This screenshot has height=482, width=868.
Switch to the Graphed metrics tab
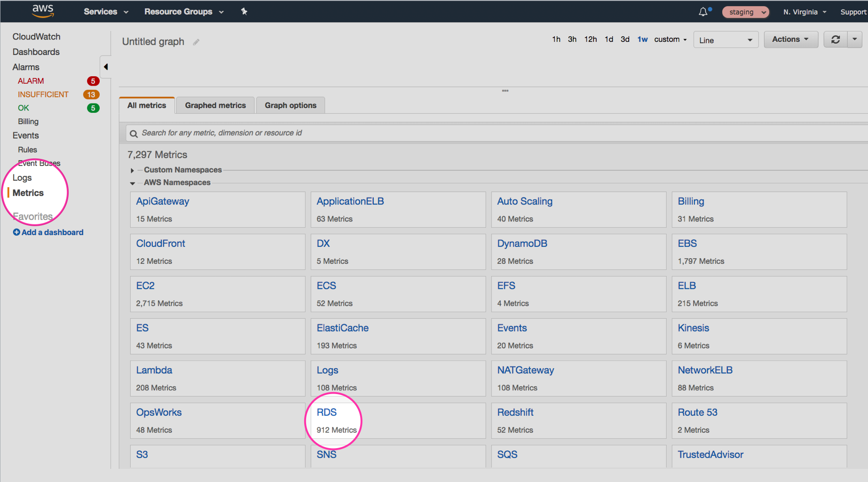coord(215,105)
